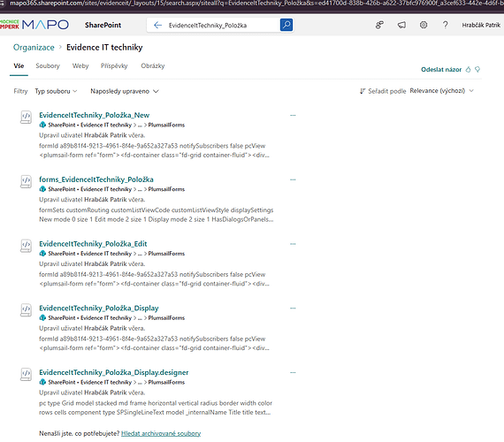The height and width of the screenshot is (442, 504).
Task: Open the network connections icon in header
Action: coord(379,25)
